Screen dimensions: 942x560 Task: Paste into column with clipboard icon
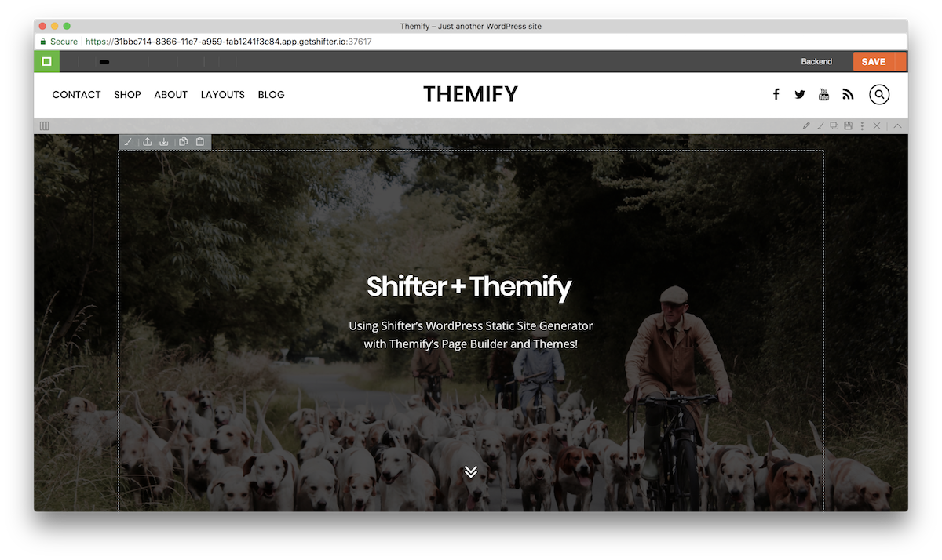pos(200,142)
